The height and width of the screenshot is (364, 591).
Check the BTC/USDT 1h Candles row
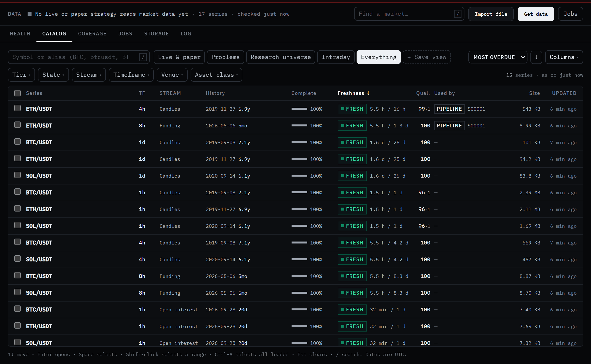point(17,192)
